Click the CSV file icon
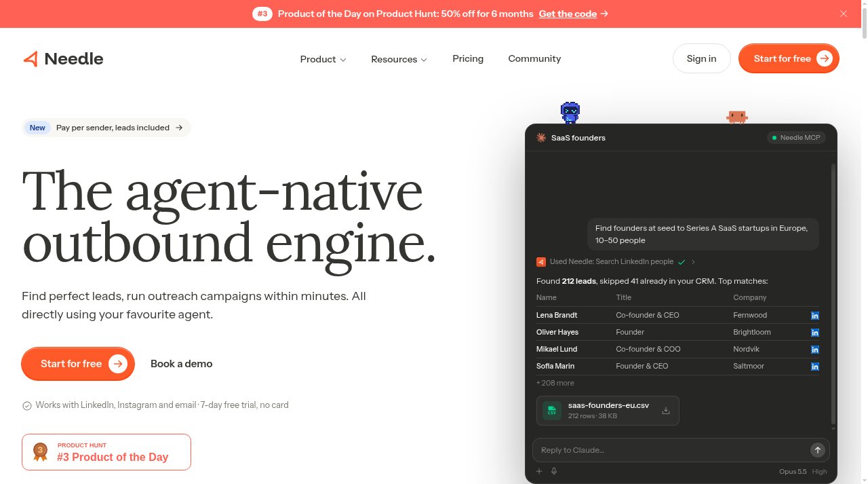Viewport: 868px width, 484px height. pos(552,411)
